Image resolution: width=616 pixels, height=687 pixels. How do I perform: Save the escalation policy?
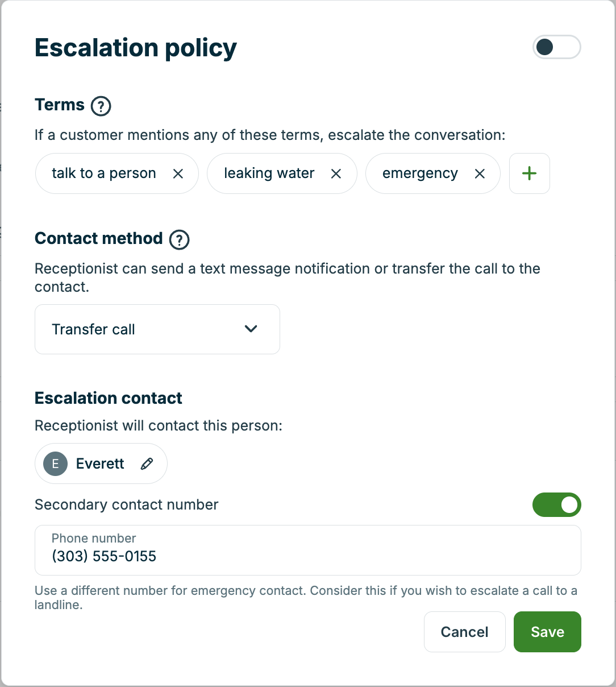pos(547,631)
